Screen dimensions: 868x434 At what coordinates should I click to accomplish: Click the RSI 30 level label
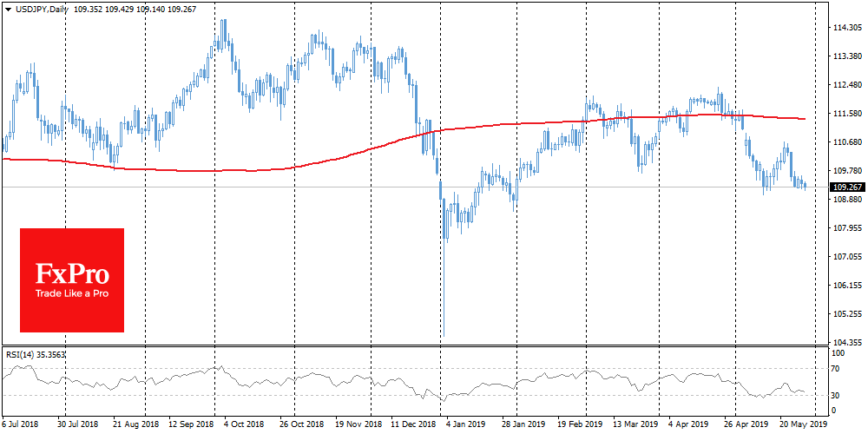click(x=837, y=394)
